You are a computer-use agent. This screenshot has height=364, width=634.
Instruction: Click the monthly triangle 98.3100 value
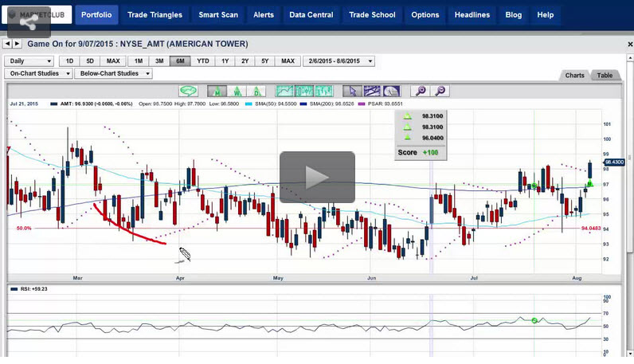432,116
